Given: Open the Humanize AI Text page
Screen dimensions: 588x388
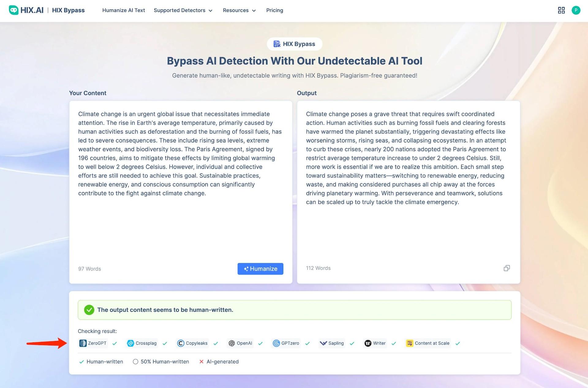Looking at the screenshot, I should 124,10.
